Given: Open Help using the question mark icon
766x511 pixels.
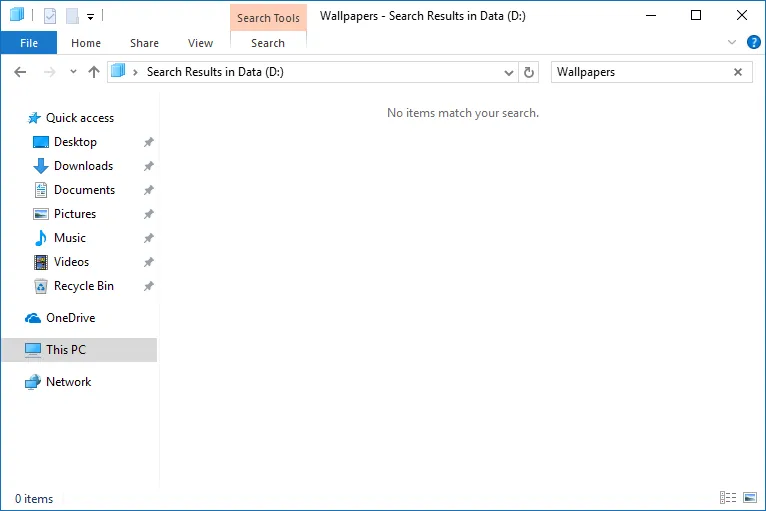Looking at the screenshot, I should [753, 42].
